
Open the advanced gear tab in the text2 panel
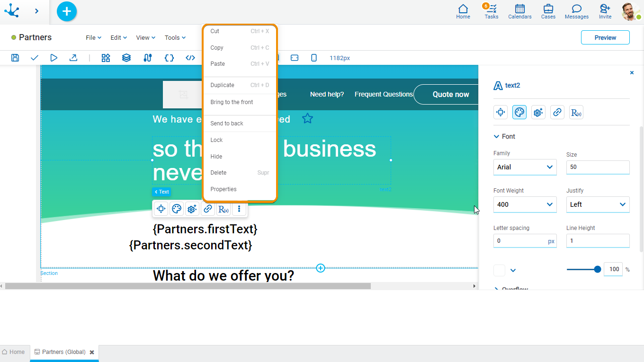(538, 112)
